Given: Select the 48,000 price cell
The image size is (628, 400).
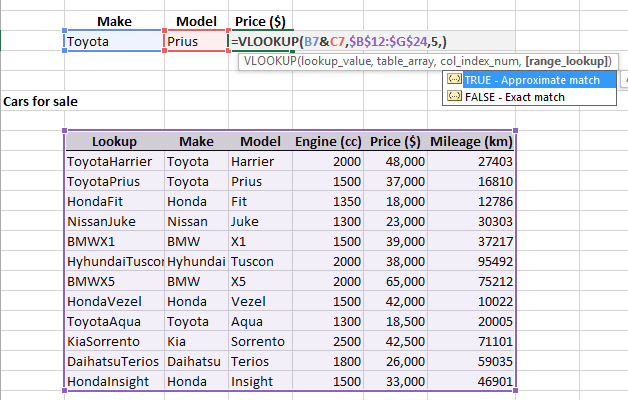Looking at the screenshot, I should 395,161.
